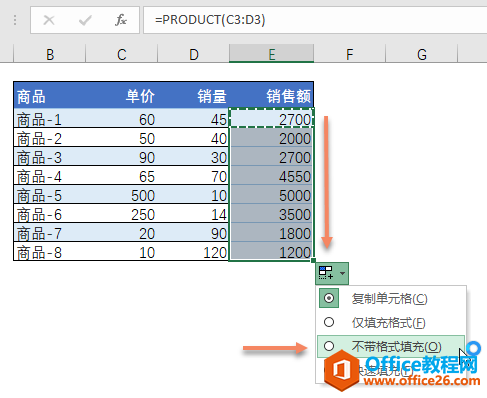Open the Auto Fill Options button
Image resolution: width=487 pixels, height=398 pixels.
[x=332, y=273]
